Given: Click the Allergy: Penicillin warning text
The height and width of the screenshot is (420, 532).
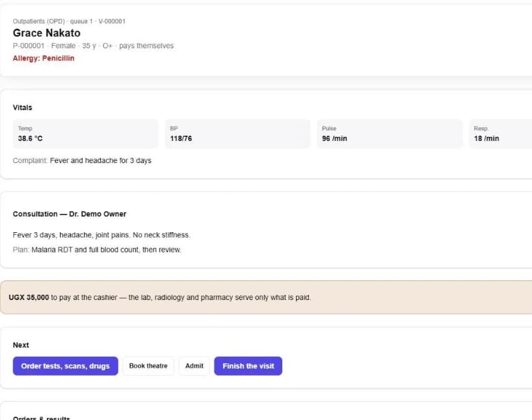Looking at the screenshot, I should click(x=44, y=59).
